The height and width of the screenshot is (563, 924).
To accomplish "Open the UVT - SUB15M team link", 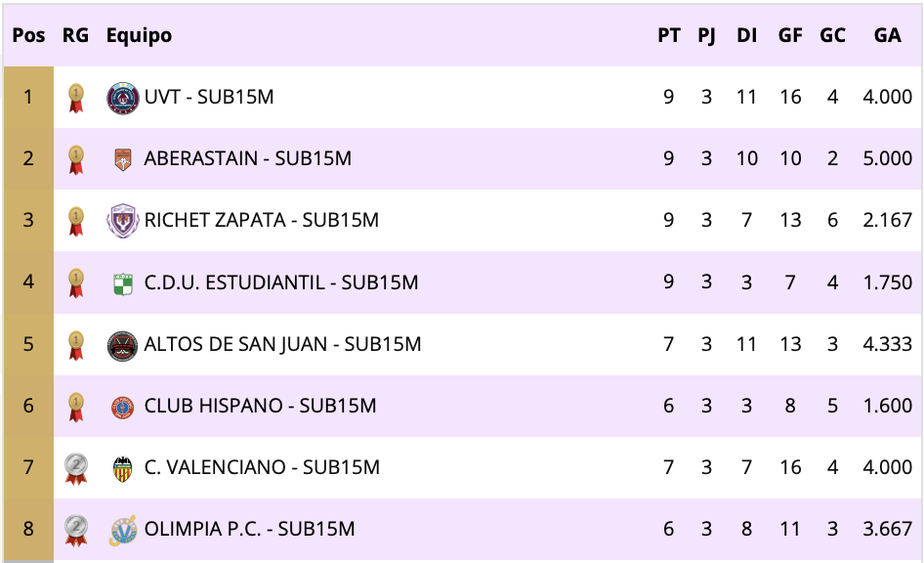I will pos(208,97).
